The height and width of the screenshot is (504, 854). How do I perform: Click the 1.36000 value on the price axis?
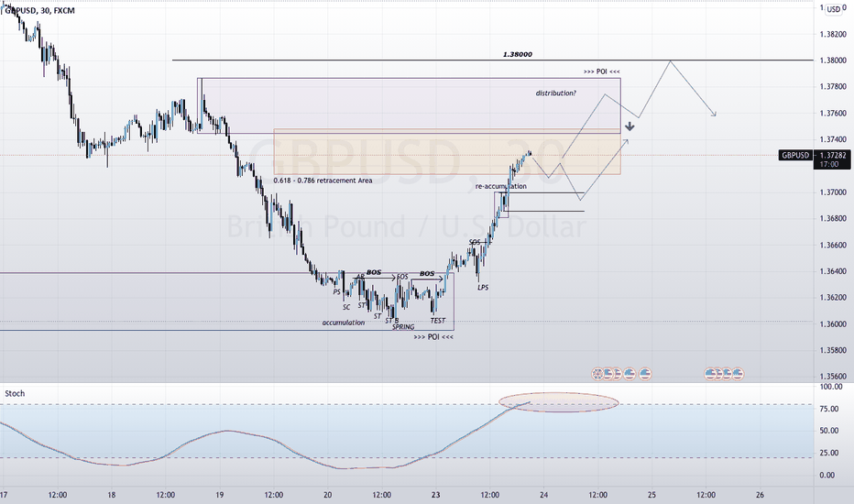(833, 323)
